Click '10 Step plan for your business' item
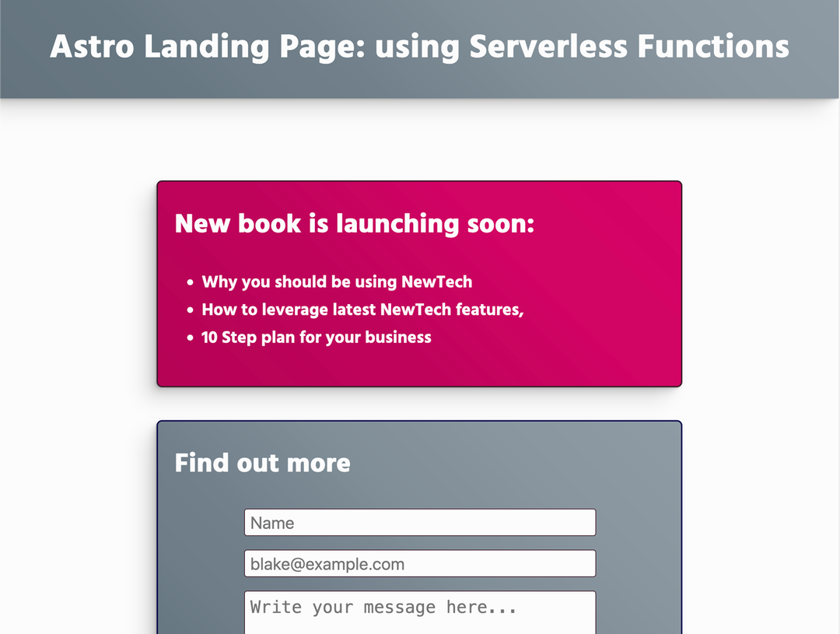 click(x=316, y=337)
